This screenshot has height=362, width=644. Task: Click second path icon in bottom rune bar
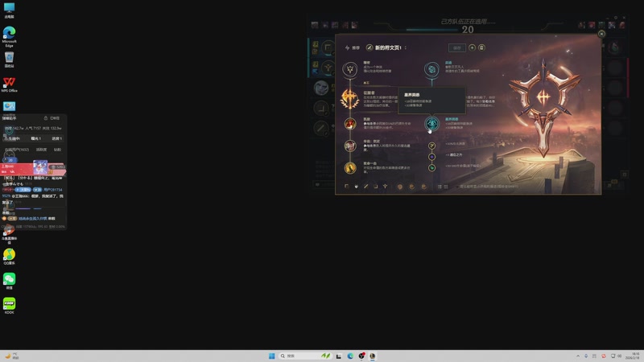point(357,187)
